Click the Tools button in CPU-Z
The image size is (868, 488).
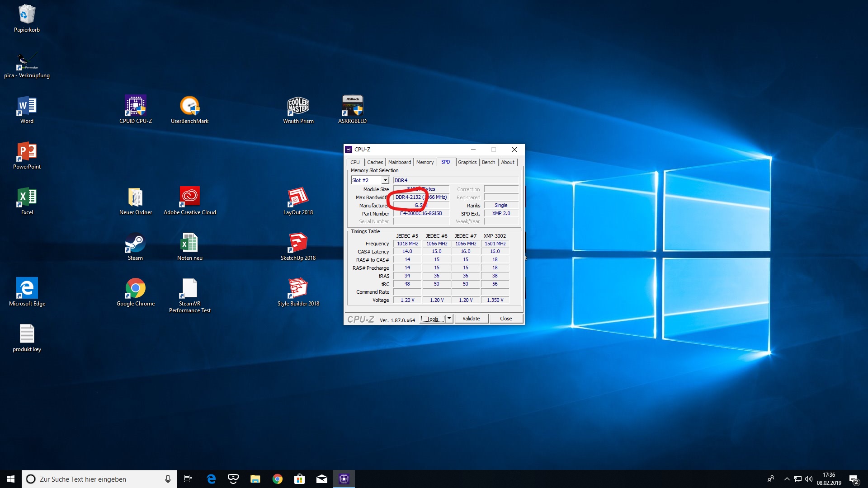[x=433, y=319]
